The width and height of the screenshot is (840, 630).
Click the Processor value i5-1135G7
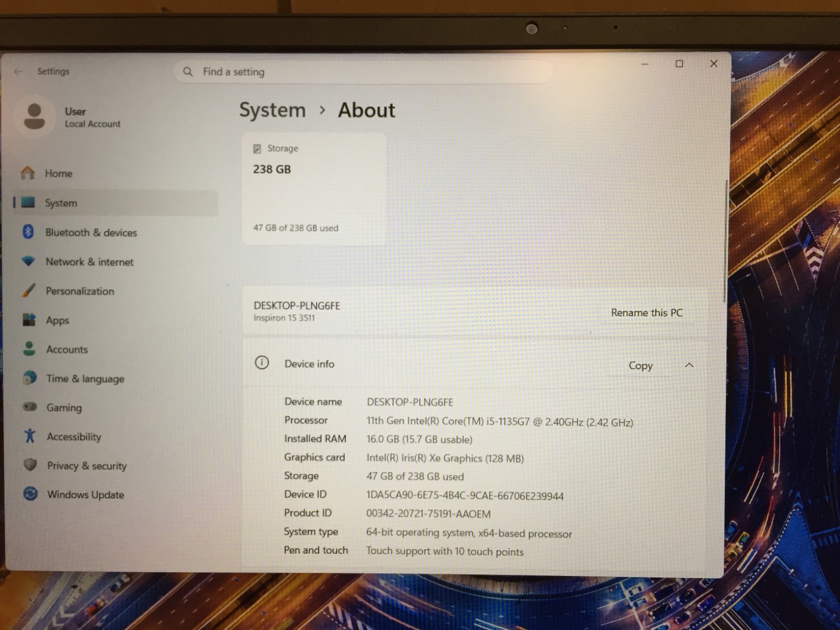500,422
